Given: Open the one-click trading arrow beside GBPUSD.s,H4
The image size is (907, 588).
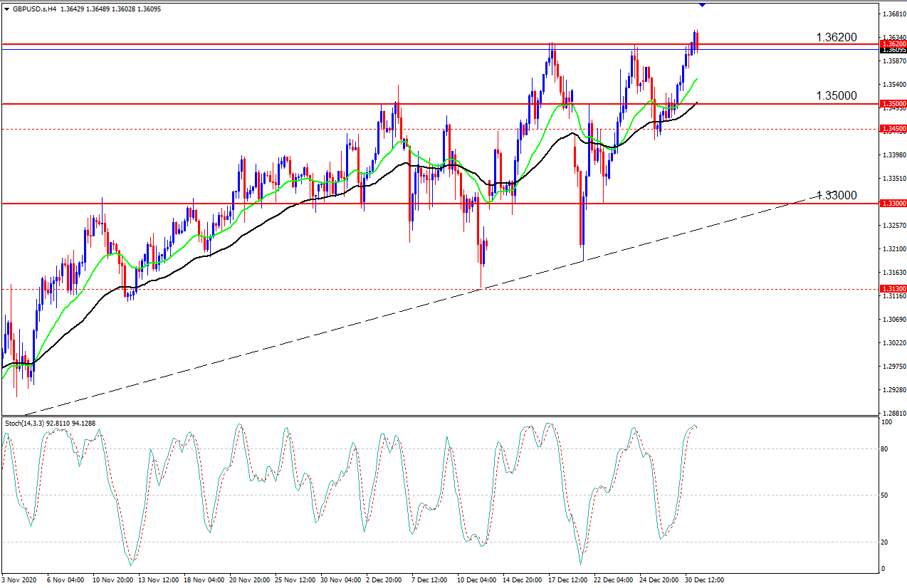Looking at the screenshot, I should [6, 8].
